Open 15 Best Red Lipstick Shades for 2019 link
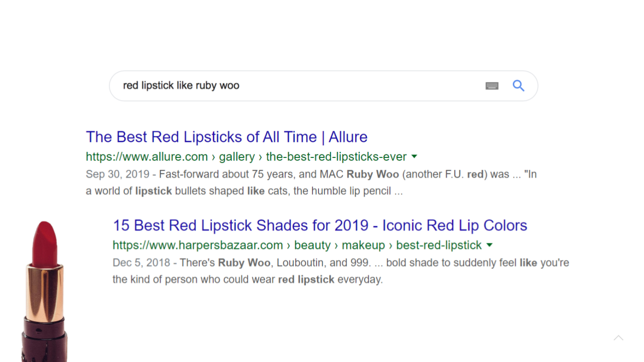 coord(320,225)
